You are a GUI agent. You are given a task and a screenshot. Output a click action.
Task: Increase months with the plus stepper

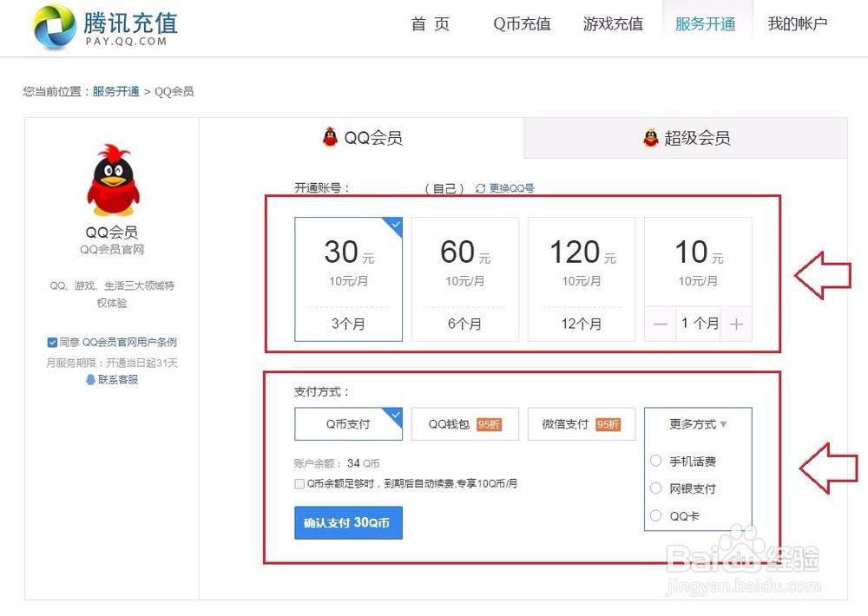click(x=736, y=324)
